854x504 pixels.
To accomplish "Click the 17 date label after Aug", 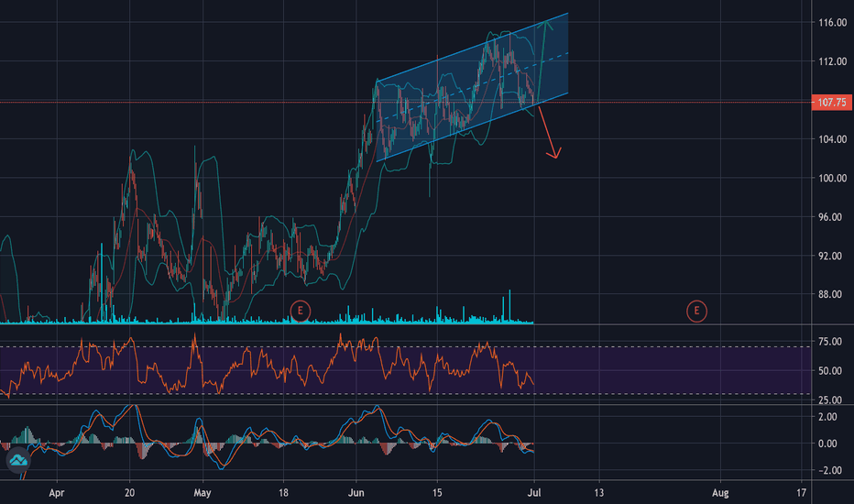I will coord(801,493).
